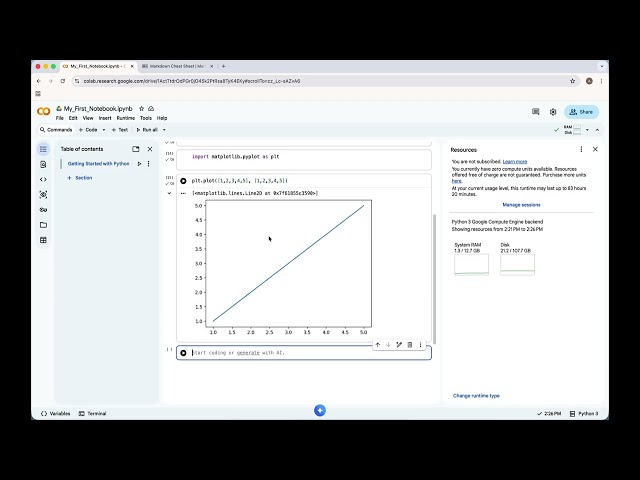Run the empty code cell
The image size is (640, 480).
[x=183, y=353]
